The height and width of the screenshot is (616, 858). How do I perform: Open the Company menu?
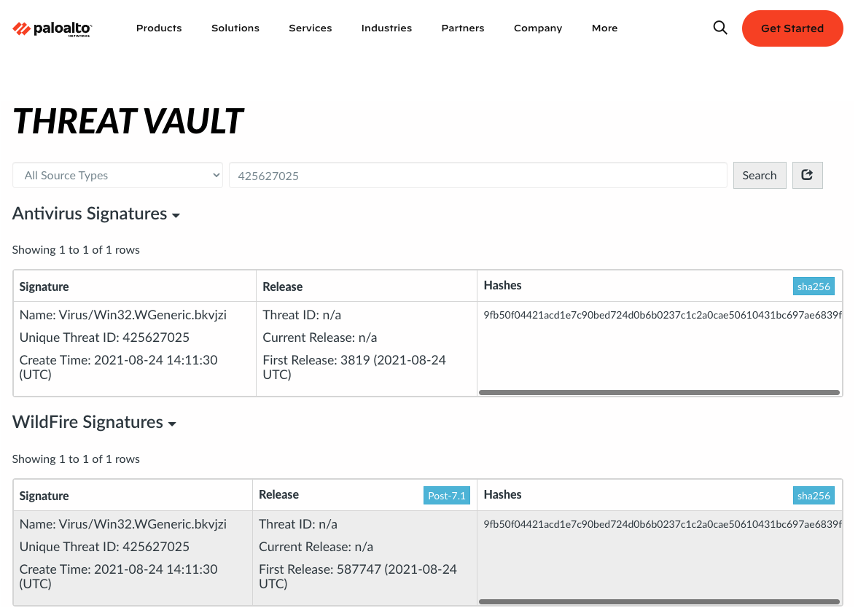538,28
